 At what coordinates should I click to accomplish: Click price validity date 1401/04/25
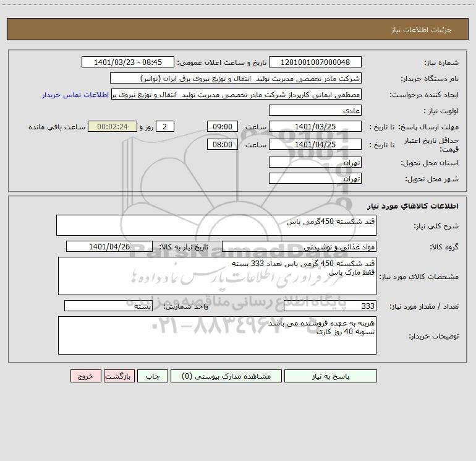[x=315, y=144]
